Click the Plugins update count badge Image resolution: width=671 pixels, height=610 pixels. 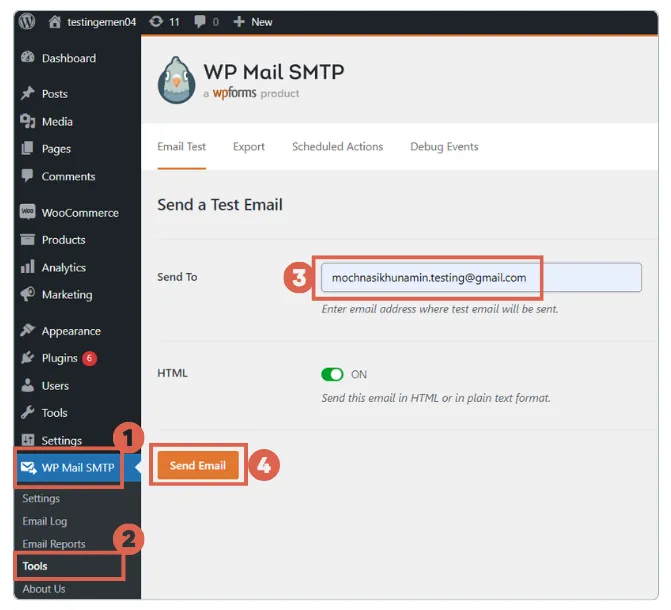point(89,358)
